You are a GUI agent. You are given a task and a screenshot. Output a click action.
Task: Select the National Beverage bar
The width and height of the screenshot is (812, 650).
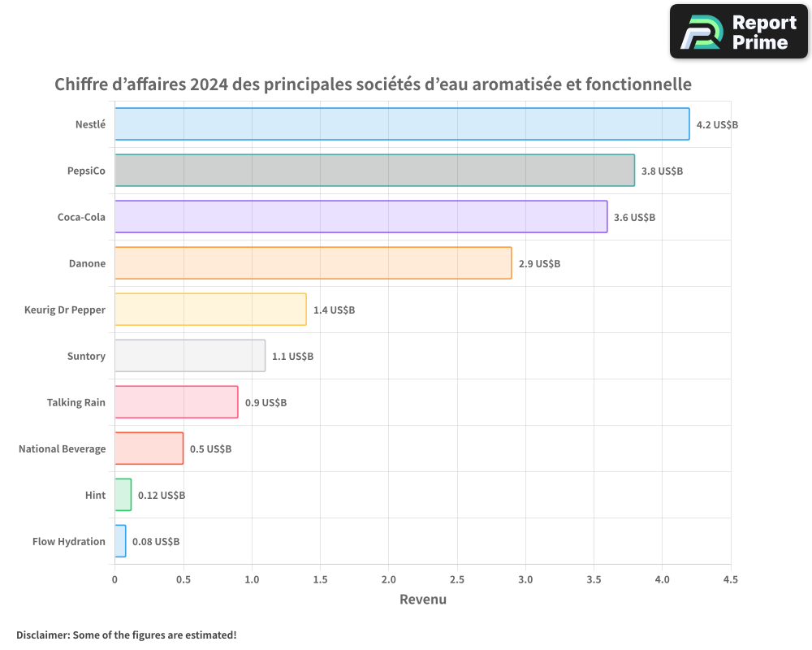[149, 448]
